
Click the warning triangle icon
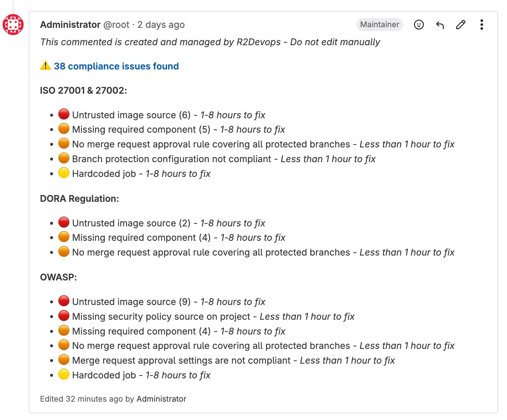[45, 66]
